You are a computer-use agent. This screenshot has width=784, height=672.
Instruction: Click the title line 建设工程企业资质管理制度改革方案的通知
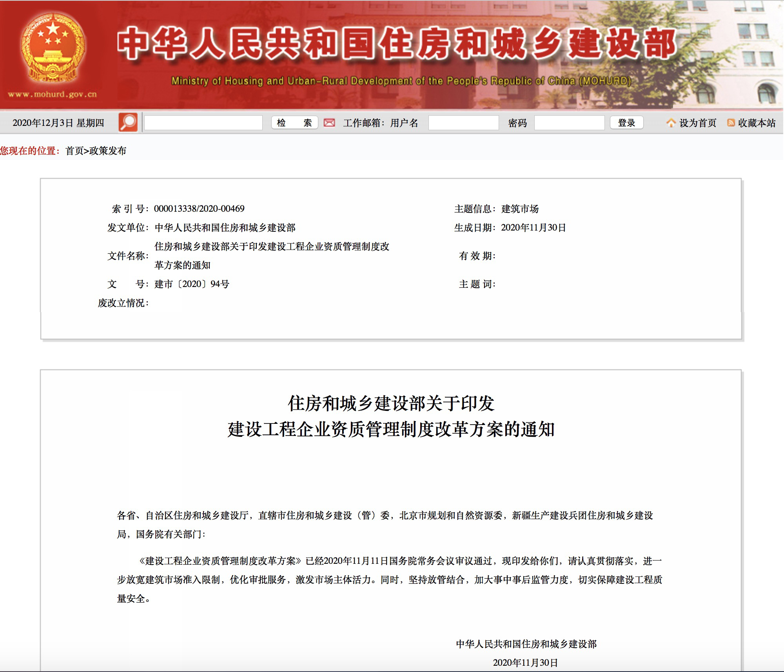(x=391, y=429)
